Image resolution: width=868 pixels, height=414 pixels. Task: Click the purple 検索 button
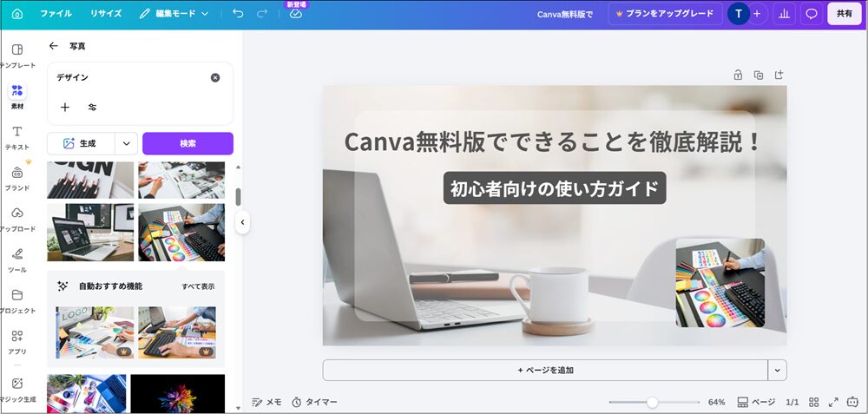tap(187, 143)
